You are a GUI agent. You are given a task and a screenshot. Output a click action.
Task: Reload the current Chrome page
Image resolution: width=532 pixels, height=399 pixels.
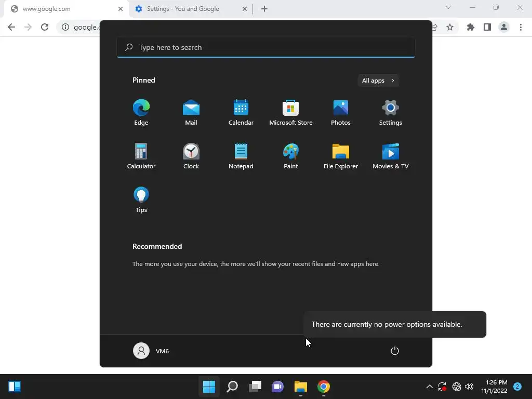pyautogui.click(x=45, y=27)
